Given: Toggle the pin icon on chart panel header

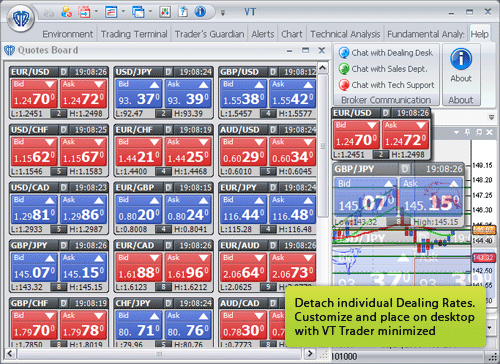Looking at the screenshot, I should click(468, 132).
